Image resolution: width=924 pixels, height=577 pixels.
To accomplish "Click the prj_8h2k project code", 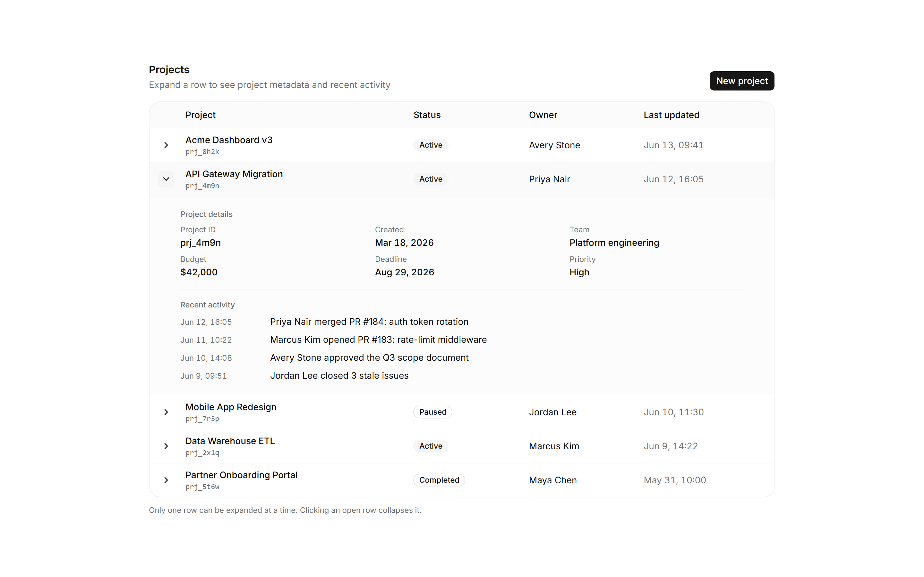I will click(202, 152).
